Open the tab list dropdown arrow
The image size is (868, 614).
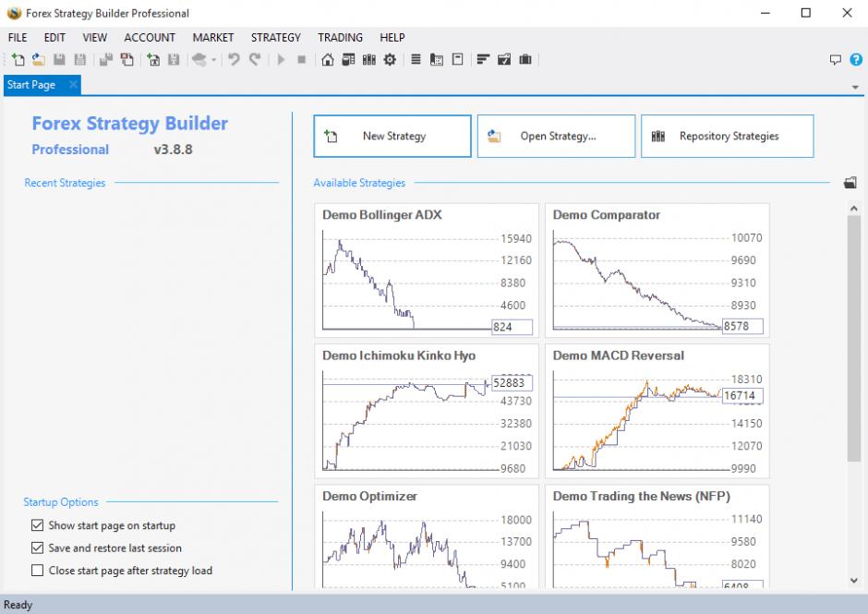pyautogui.click(x=855, y=87)
